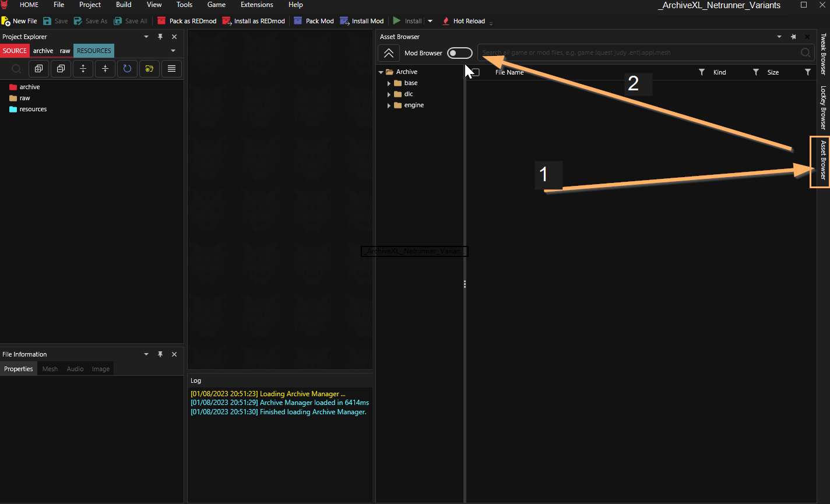Pin the File Information panel
Viewport: 830px width, 504px height.
160,354
